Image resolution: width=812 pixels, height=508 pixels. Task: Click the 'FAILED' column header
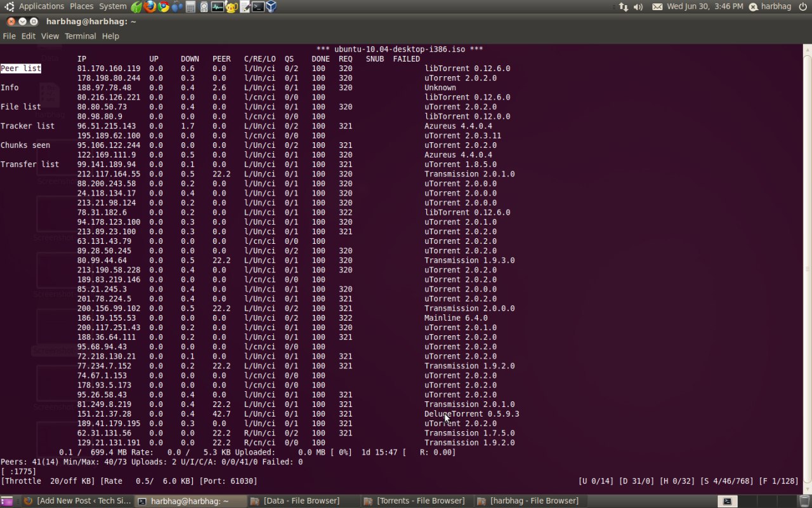point(407,59)
